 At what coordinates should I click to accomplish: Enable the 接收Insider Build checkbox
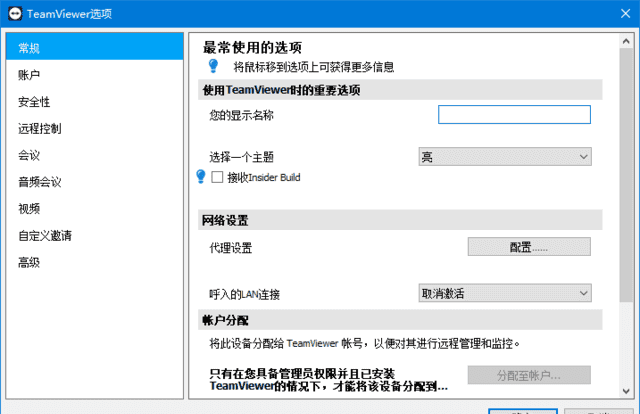pos(217,177)
